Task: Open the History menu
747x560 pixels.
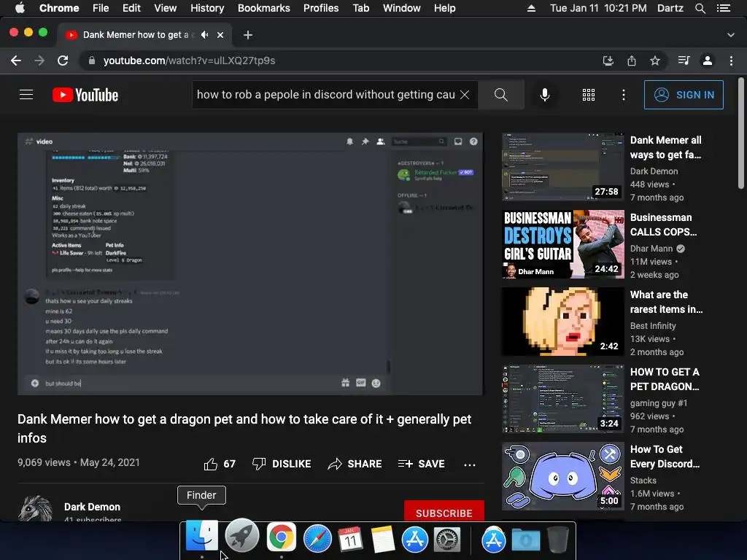Action: (x=207, y=8)
